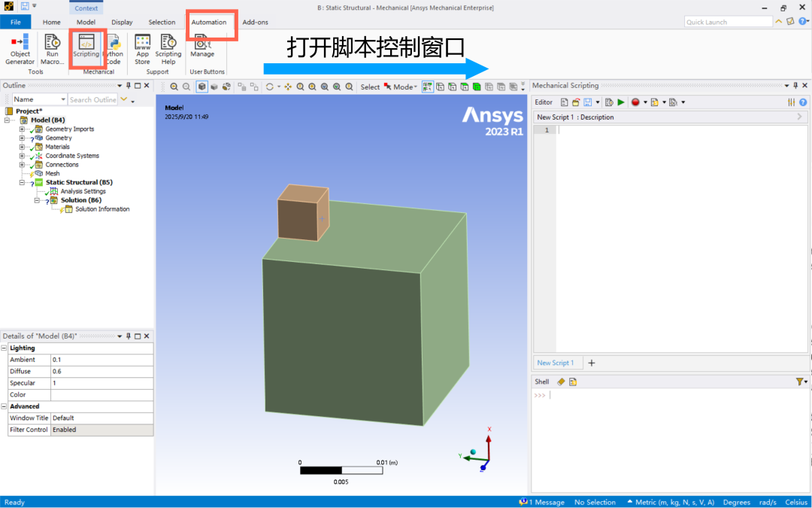Click the Object Generator tool

click(x=20, y=48)
